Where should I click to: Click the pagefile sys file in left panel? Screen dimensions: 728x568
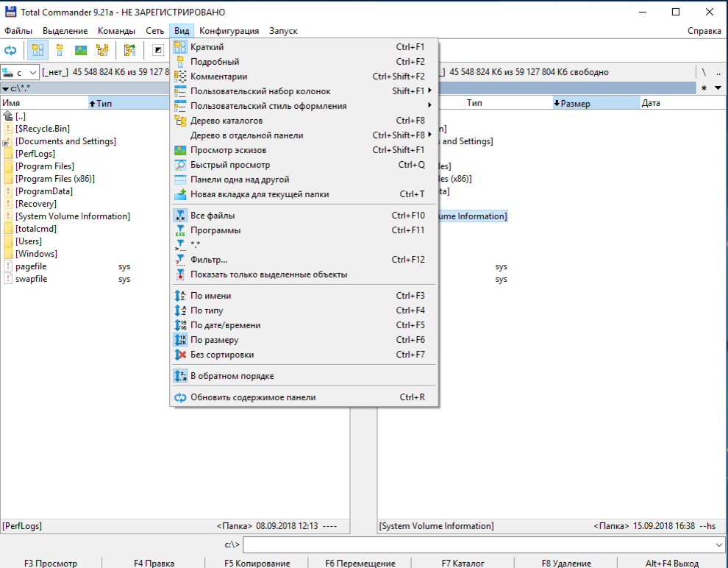coord(31,266)
